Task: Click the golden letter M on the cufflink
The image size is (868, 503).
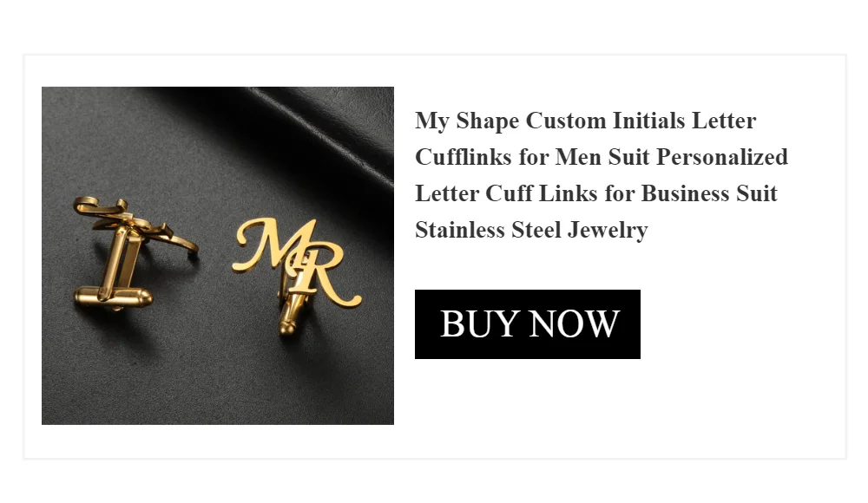Action: pyautogui.click(x=273, y=244)
